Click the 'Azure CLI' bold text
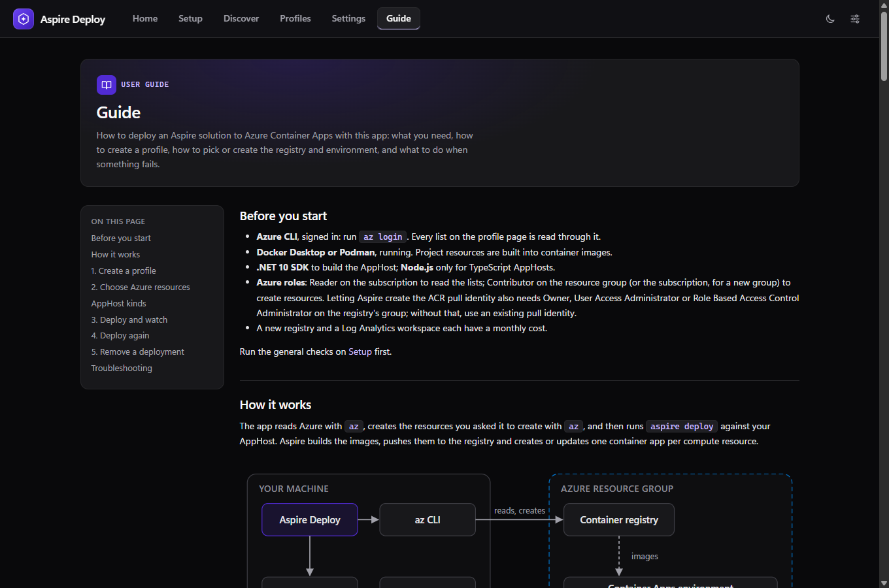This screenshot has width=889, height=588. (x=277, y=237)
